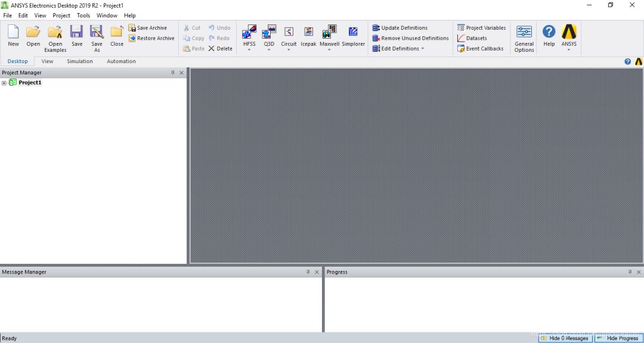Insert a Maxwell design
The image size is (644, 343).
click(329, 35)
